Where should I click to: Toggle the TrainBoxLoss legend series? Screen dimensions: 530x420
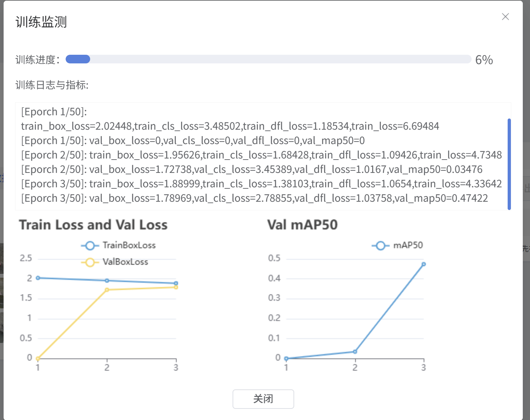[x=119, y=245]
